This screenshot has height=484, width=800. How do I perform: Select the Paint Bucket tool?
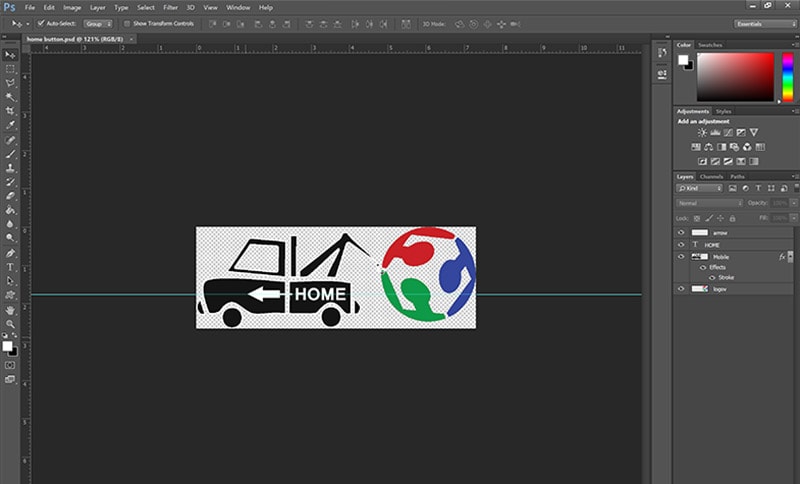tap(10, 210)
